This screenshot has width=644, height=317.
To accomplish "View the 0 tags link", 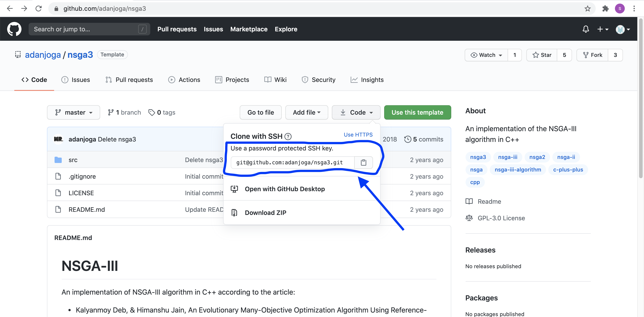I will click(x=162, y=113).
